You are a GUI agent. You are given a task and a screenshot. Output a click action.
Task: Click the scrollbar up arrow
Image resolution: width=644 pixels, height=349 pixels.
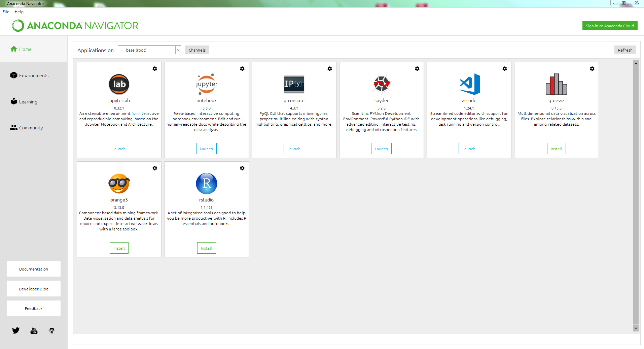636,64
